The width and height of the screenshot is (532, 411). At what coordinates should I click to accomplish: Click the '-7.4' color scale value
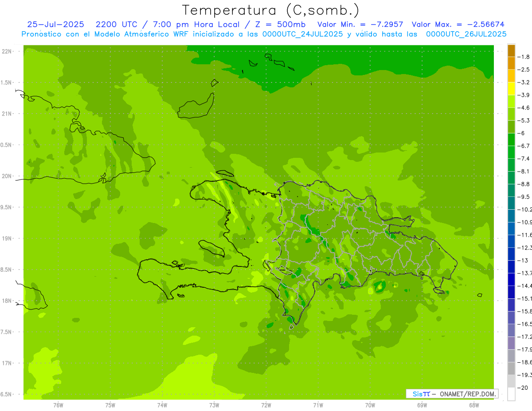[x=524, y=159]
